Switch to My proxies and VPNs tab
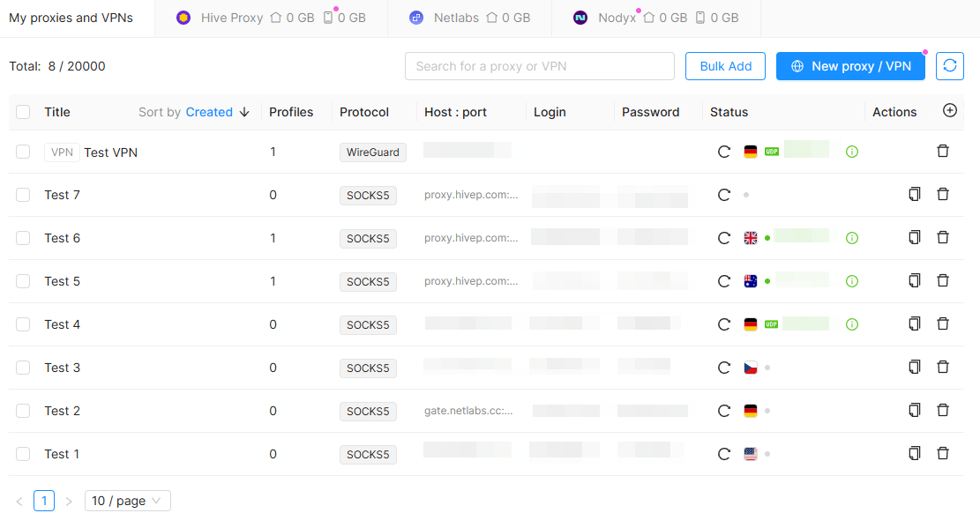This screenshot has height=528, width=980. (x=71, y=19)
